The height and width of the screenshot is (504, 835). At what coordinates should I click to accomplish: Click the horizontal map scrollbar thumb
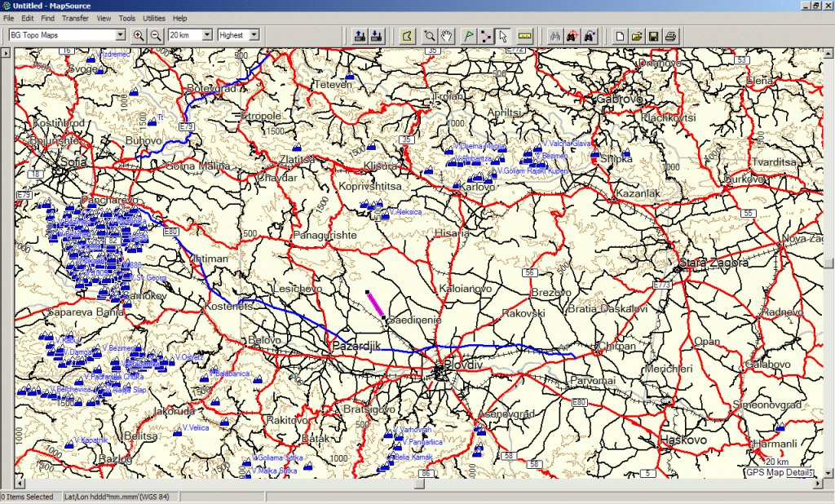419,484
